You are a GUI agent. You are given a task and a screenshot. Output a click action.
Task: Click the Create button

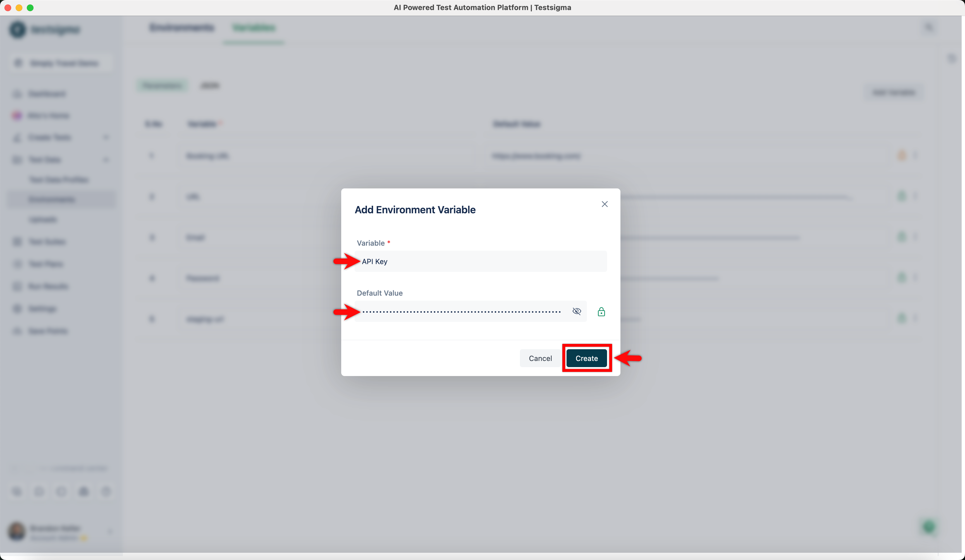tap(586, 358)
